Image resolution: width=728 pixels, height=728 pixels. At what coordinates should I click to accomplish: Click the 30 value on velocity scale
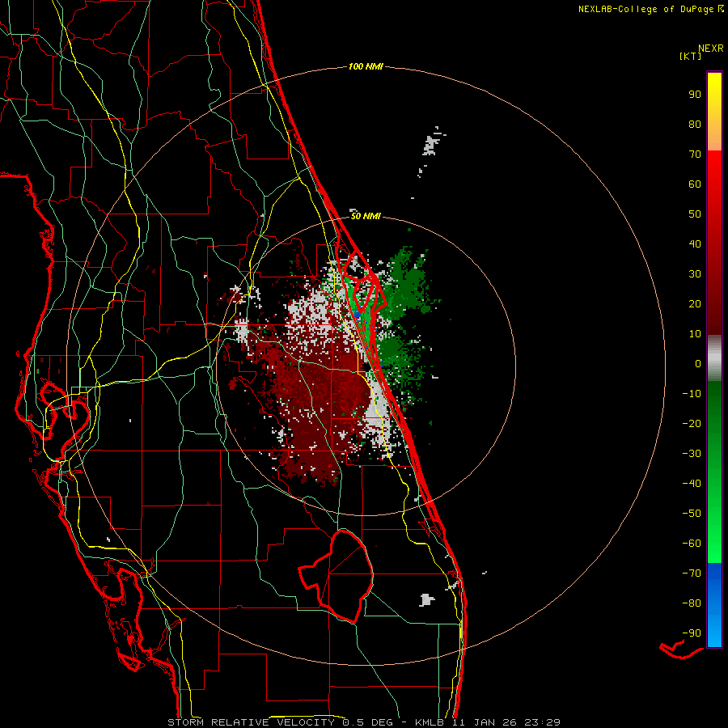[x=695, y=274]
